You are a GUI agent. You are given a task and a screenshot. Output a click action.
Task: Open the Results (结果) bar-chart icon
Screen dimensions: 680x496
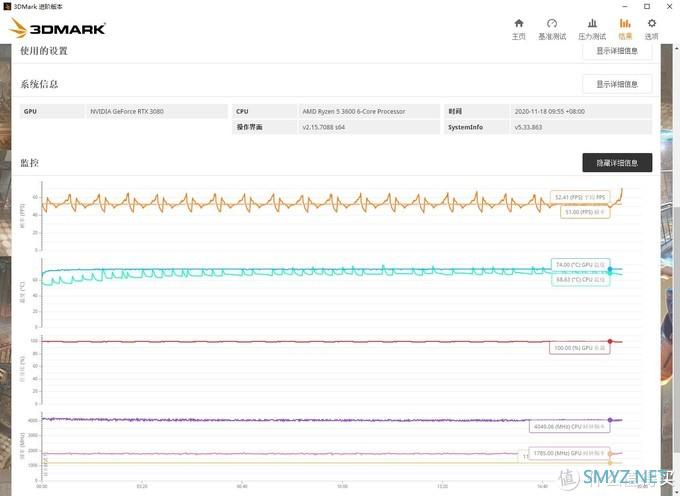pos(625,23)
